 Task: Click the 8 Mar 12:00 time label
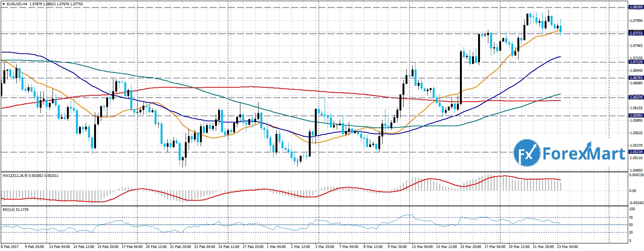pos(374,247)
